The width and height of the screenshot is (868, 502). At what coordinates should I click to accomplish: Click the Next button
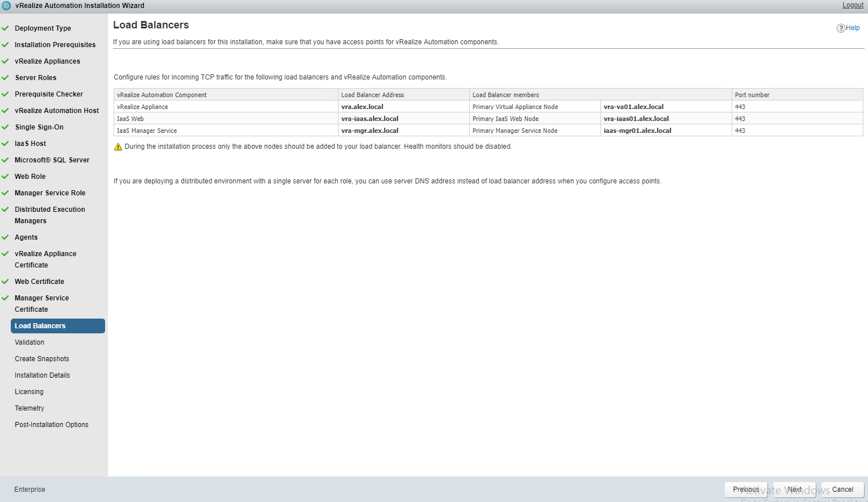coord(794,490)
